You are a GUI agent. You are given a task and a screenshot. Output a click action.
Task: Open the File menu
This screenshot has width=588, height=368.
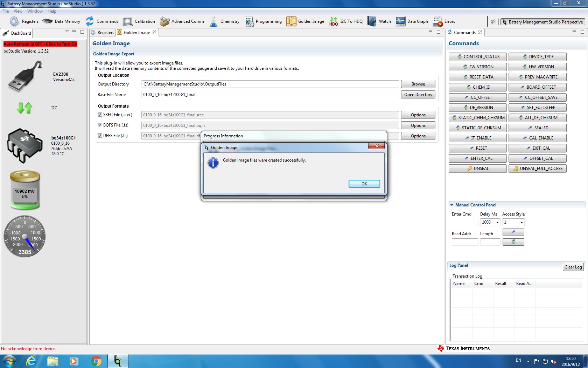click(x=6, y=11)
